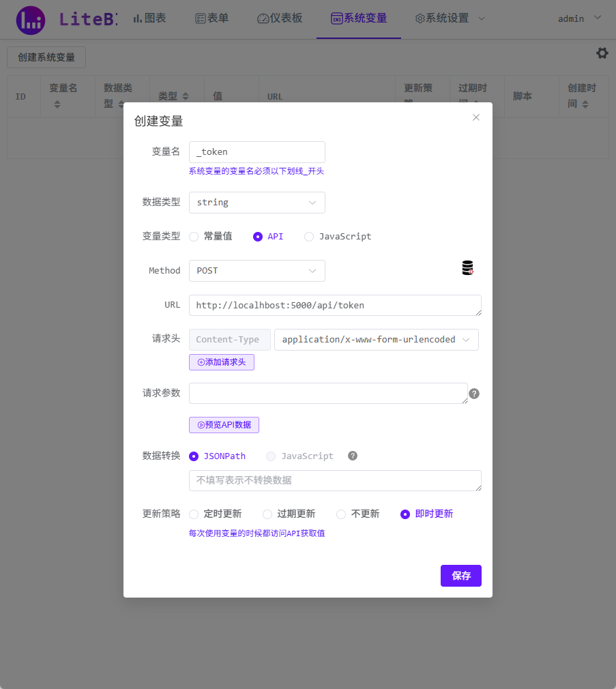Click the URL input field
616x689 pixels.
tap(334, 305)
